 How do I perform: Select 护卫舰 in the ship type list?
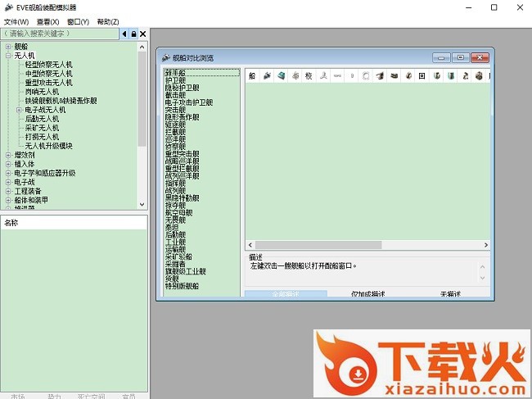coord(176,80)
